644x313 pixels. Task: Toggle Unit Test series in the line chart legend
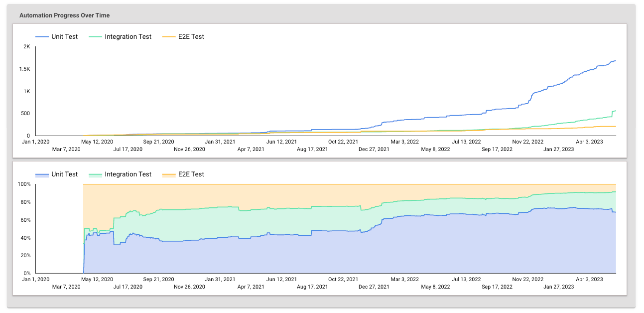pyautogui.click(x=64, y=36)
